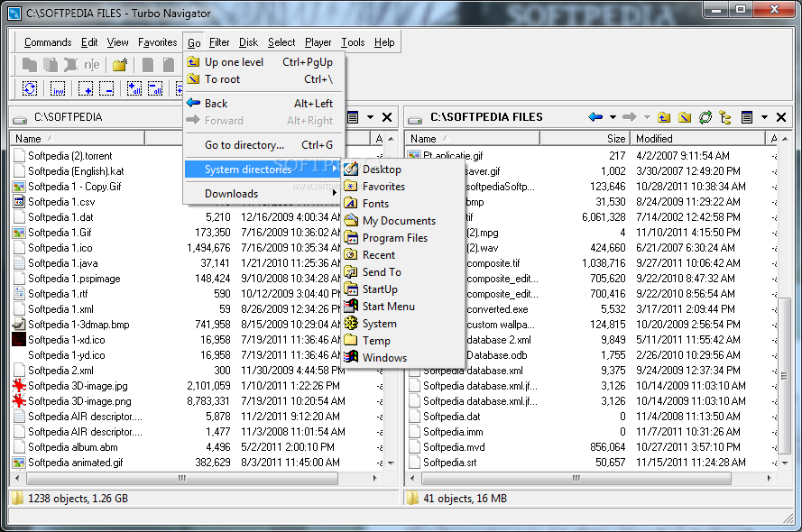802x532 pixels.
Task: Open the Commands menu
Action: (x=48, y=42)
